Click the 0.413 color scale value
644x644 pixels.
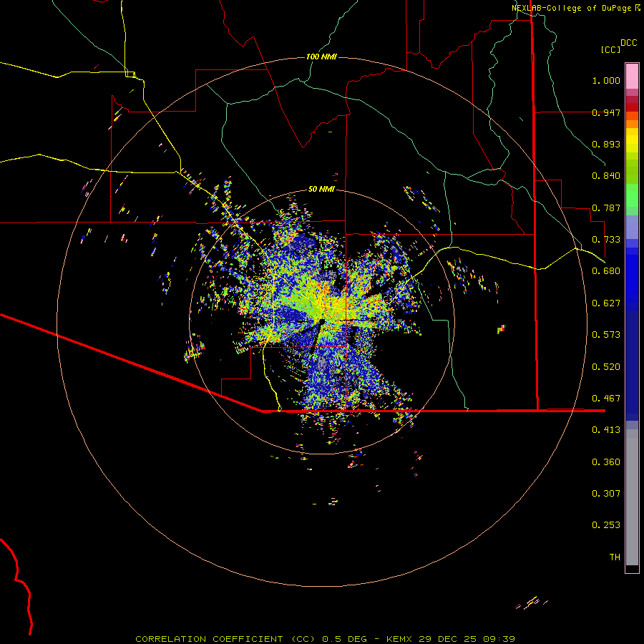pyautogui.click(x=606, y=430)
